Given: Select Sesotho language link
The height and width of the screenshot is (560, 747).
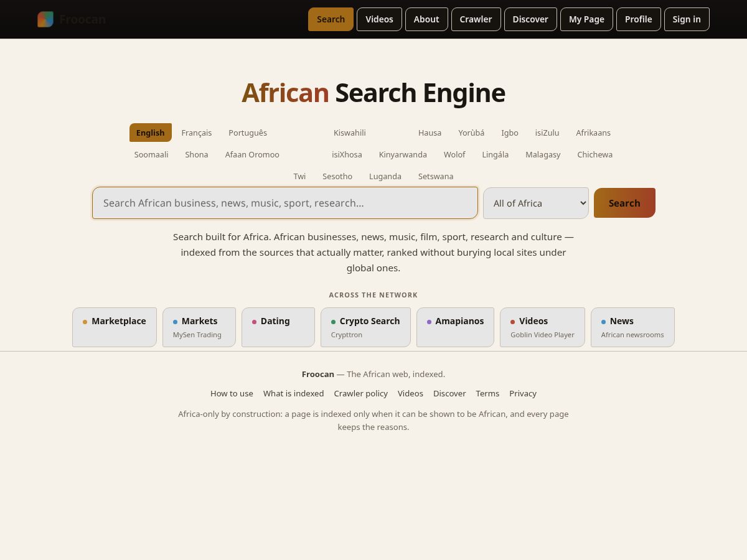Looking at the screenshot, I should pos(337,176).
